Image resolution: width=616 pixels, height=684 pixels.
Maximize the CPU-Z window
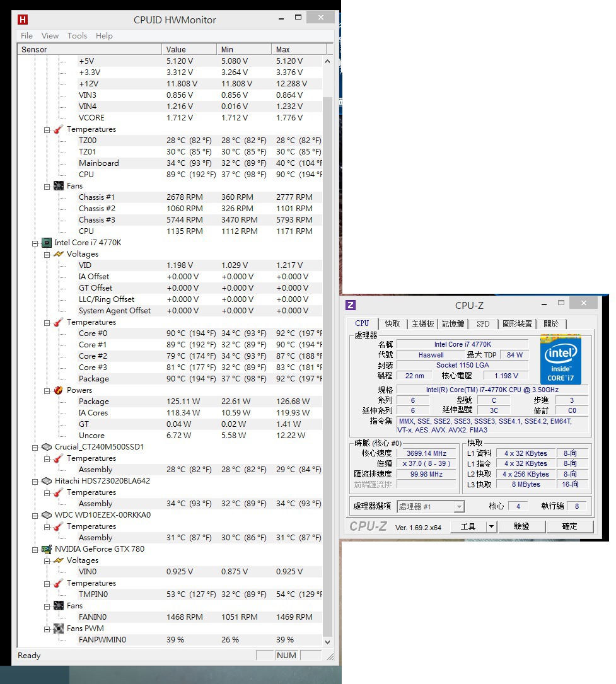(x=561, y=303)
